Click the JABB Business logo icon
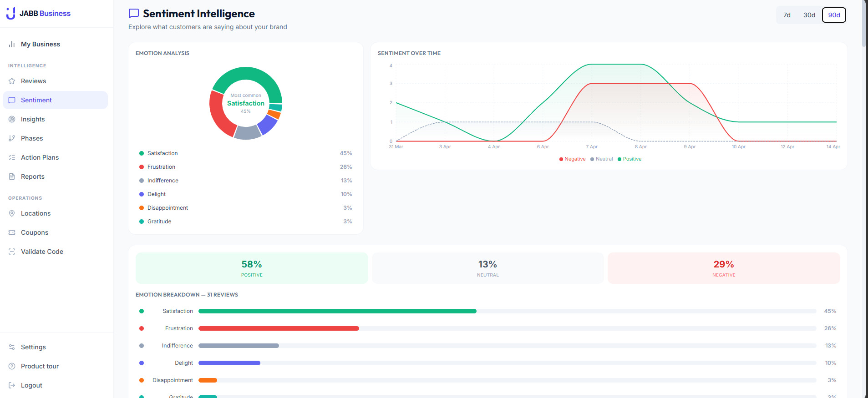 tap(11, 13)
